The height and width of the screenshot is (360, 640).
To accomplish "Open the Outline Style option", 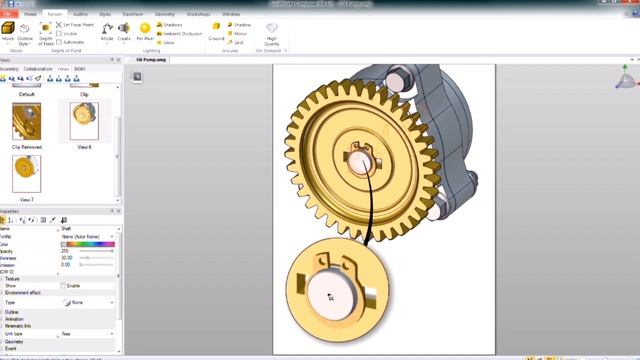I will tap(25, 34).
